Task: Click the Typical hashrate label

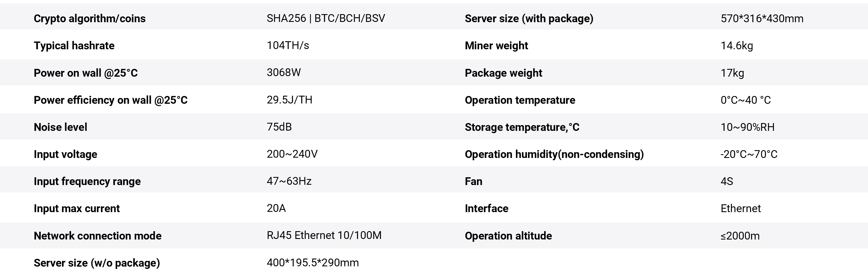Action: [x=74, y=46]
